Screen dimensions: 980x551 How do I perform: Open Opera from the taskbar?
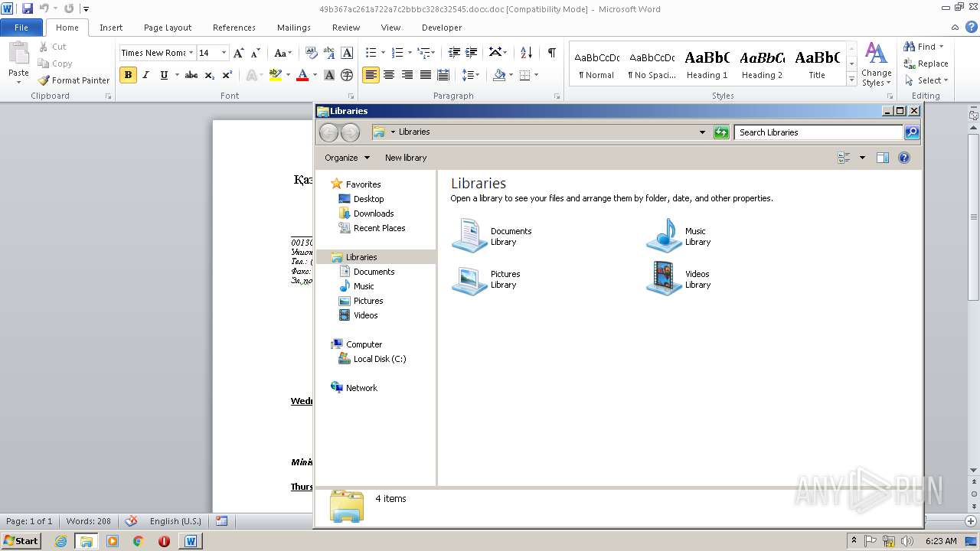[x=164, y=541]
